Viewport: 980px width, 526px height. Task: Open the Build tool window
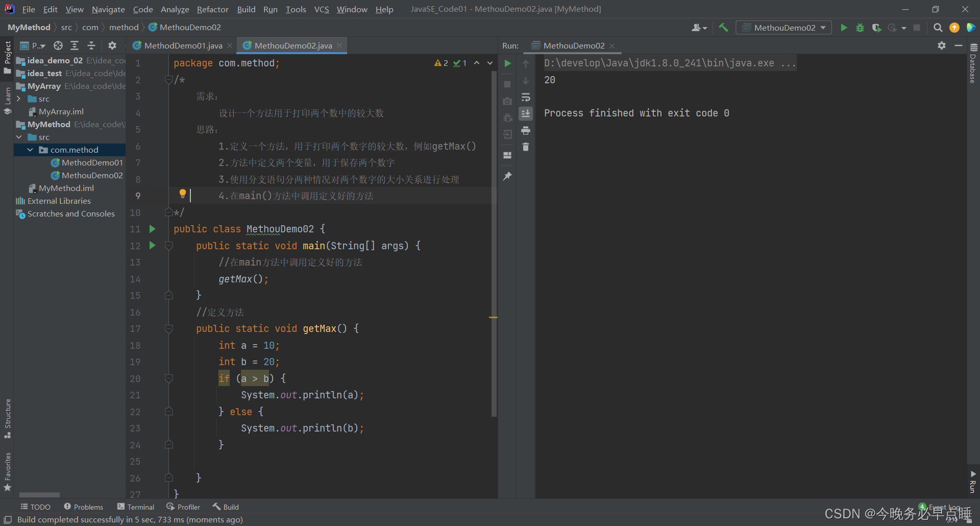coord(226,507)
